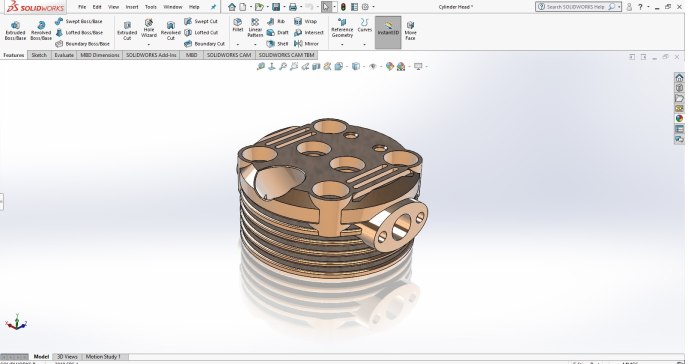This screenshot has width=691, height=364.
Task: Choose Swept Boss/Base feature
Action: pos(79,21)
